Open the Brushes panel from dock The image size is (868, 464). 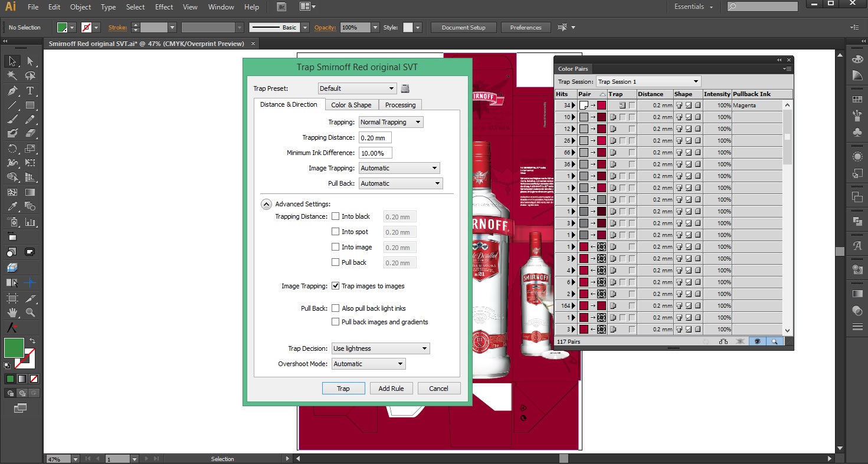click(857, 116)
